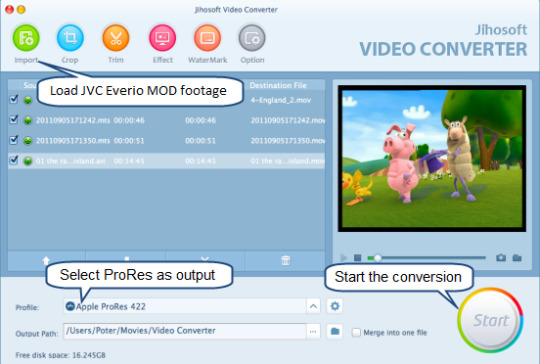Image resolution: width=540 pixels, height=364 pixels.
Task: Open the Option settings
Action: [252, 38]
